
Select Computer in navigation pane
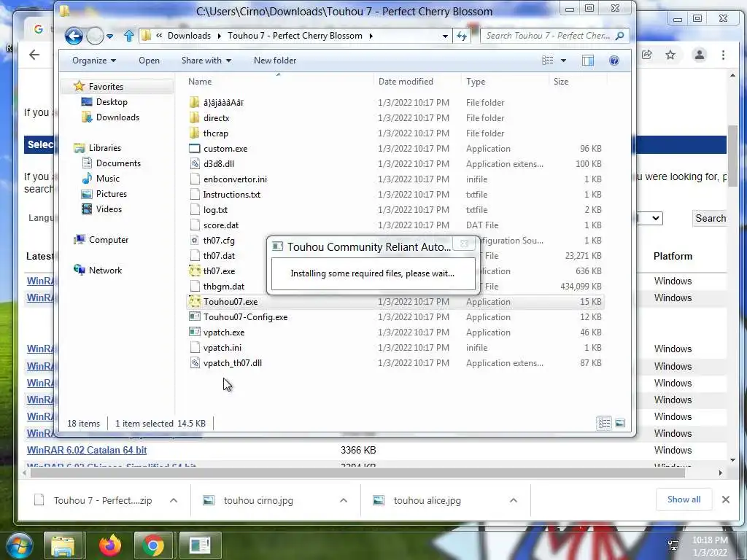pos(109,239)
